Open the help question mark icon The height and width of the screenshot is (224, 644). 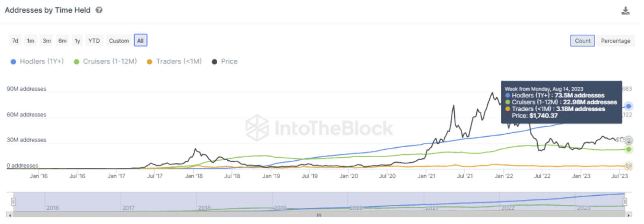(99, 10)
